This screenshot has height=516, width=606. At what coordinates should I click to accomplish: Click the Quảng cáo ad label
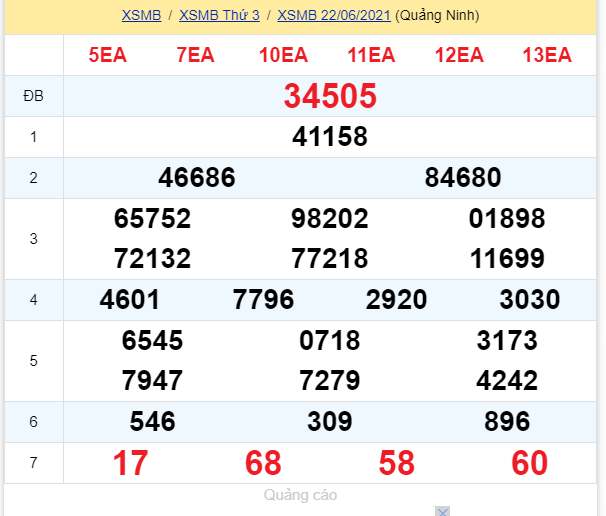[x=301, y=495]
